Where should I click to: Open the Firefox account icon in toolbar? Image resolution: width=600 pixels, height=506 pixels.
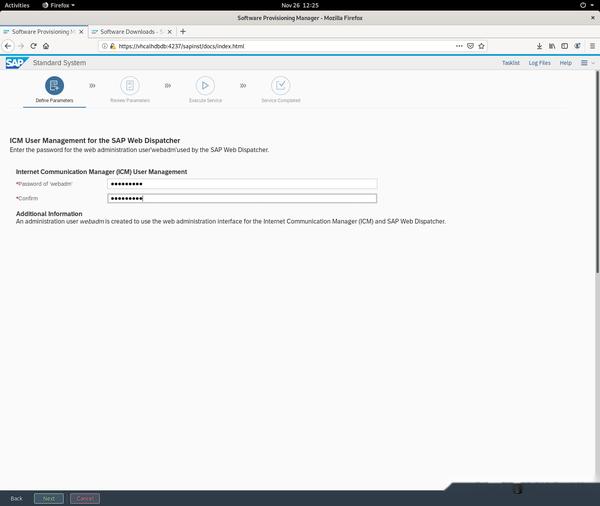coord(577,46)
